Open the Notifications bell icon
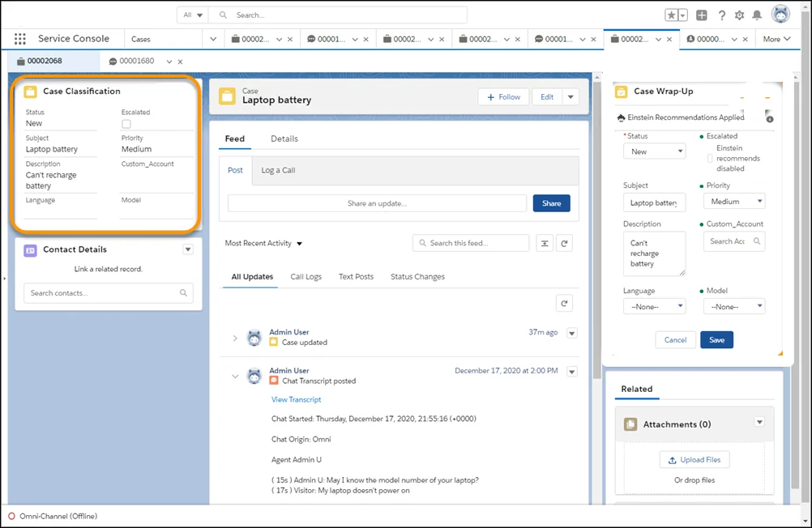 (x=757, y=15)
